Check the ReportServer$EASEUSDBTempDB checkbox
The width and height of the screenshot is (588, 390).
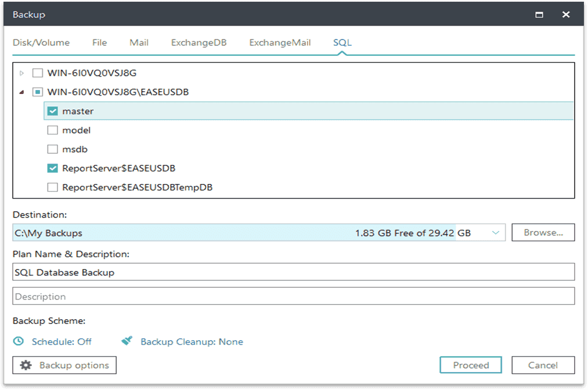52,187
